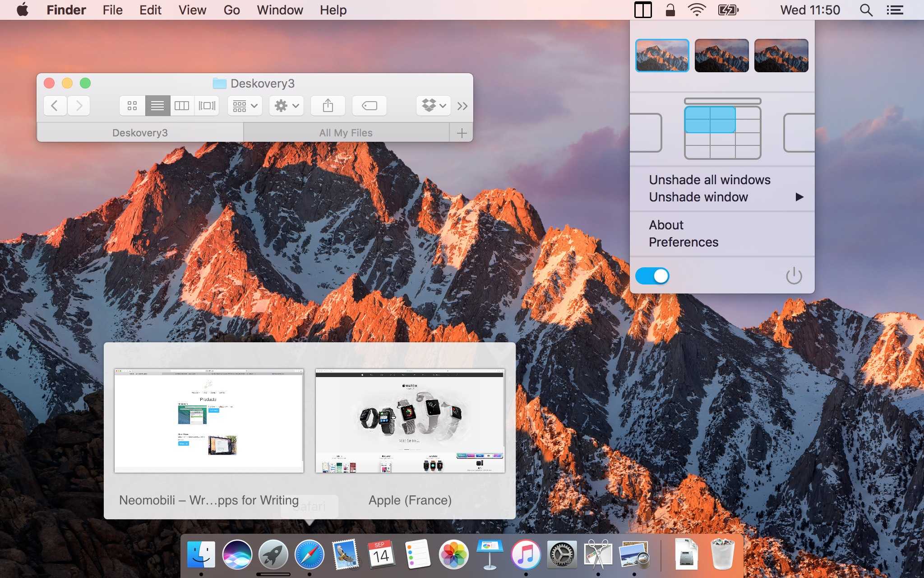Screen dimensions: 924x578
Task: Click the Add new tab button in Finder
Action: tap(462, 132)
